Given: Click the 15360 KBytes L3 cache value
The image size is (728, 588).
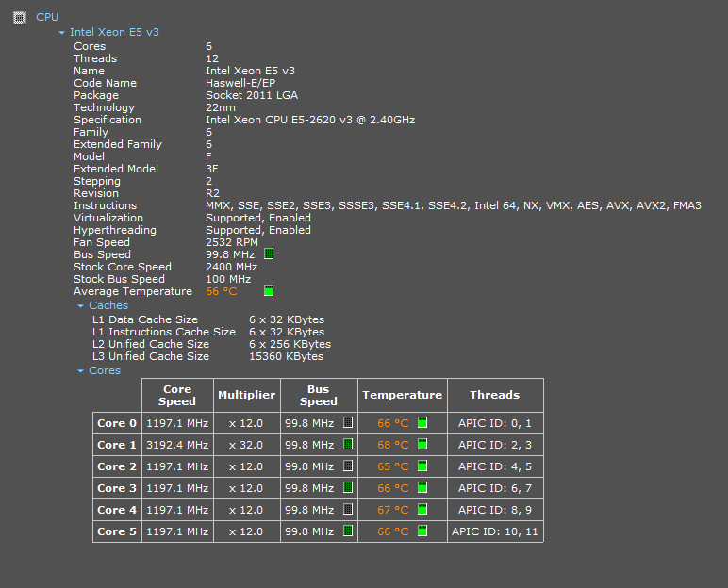Looking at the screenshot, I should tap(286, 356).
